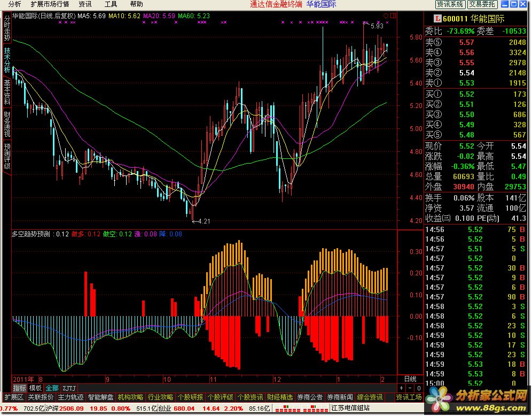Click the MA60: 5.23 label
Image resolution: width=532 pixels, height=416 pixels.
194,16
